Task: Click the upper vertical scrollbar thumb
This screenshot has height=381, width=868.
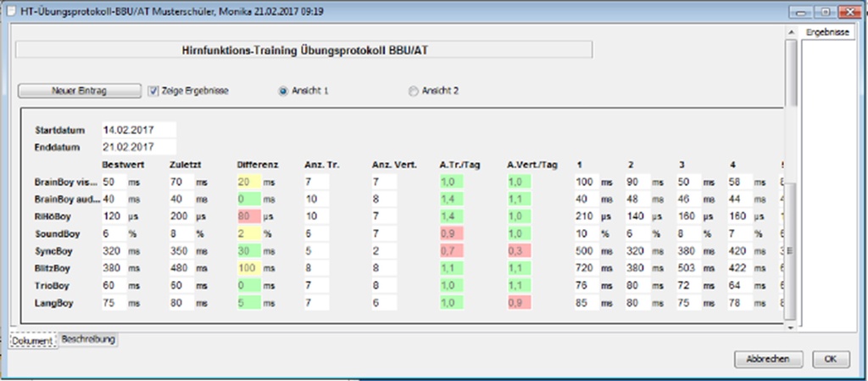Action: pos(791,72)
